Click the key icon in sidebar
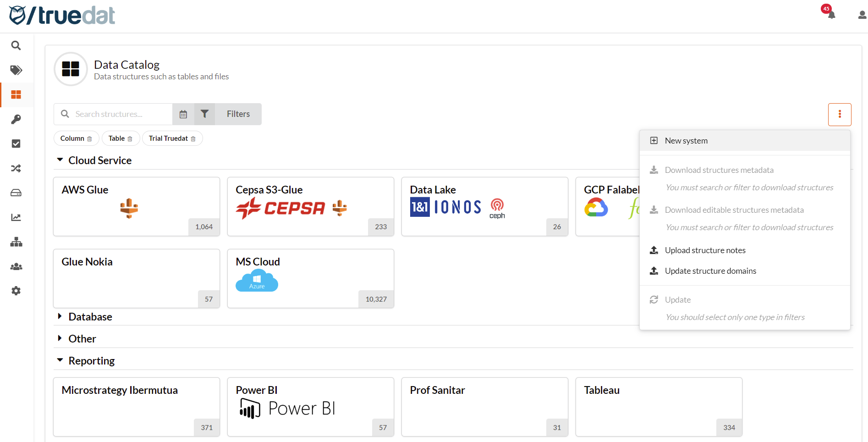 (x=16, y=119)
